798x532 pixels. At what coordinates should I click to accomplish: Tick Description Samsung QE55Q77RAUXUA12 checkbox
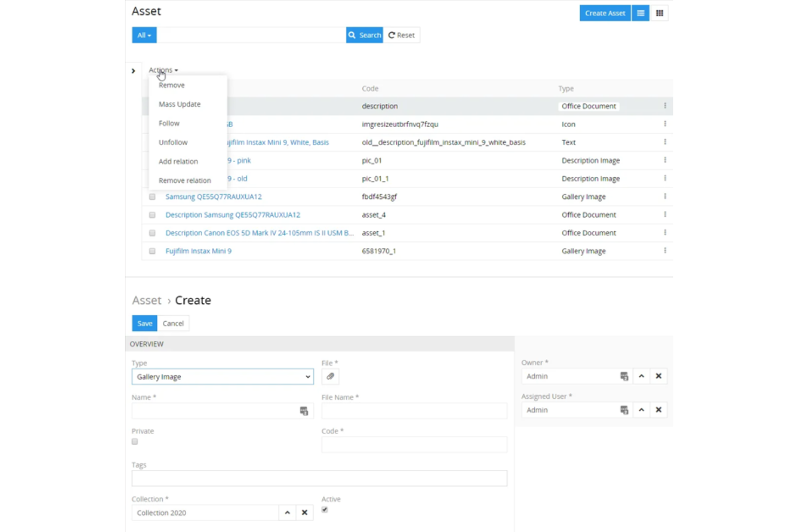[152, 215]
